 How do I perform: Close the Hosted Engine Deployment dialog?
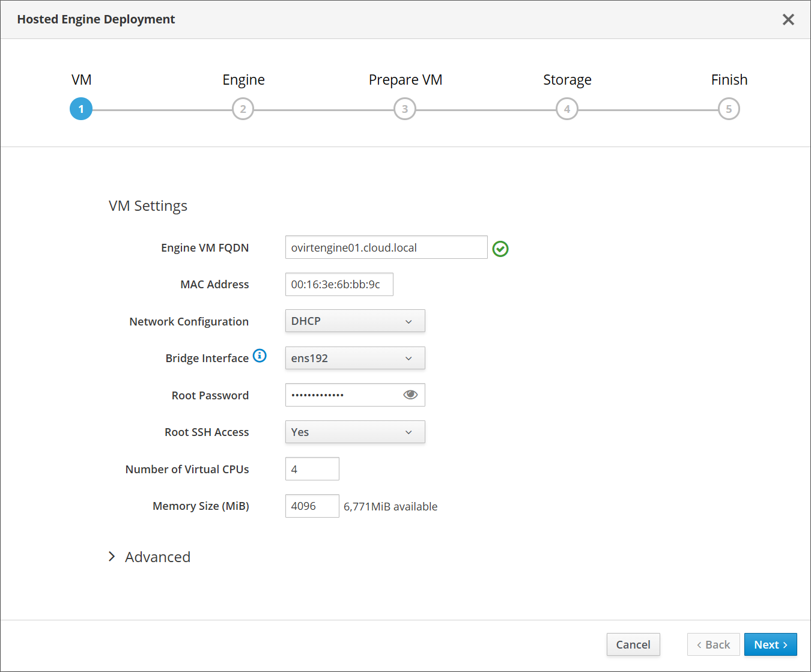click(x=788, y=19)
